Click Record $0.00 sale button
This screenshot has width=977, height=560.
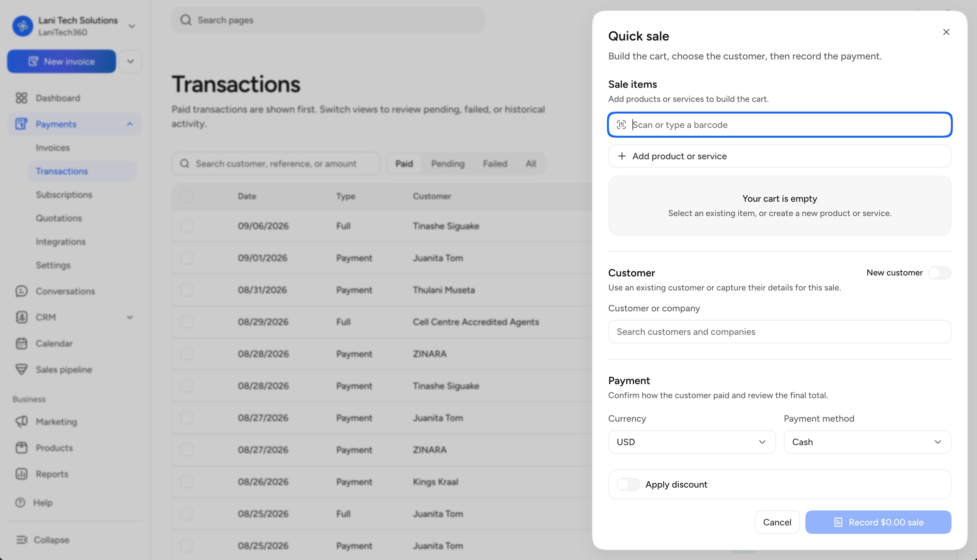[878, 522]
